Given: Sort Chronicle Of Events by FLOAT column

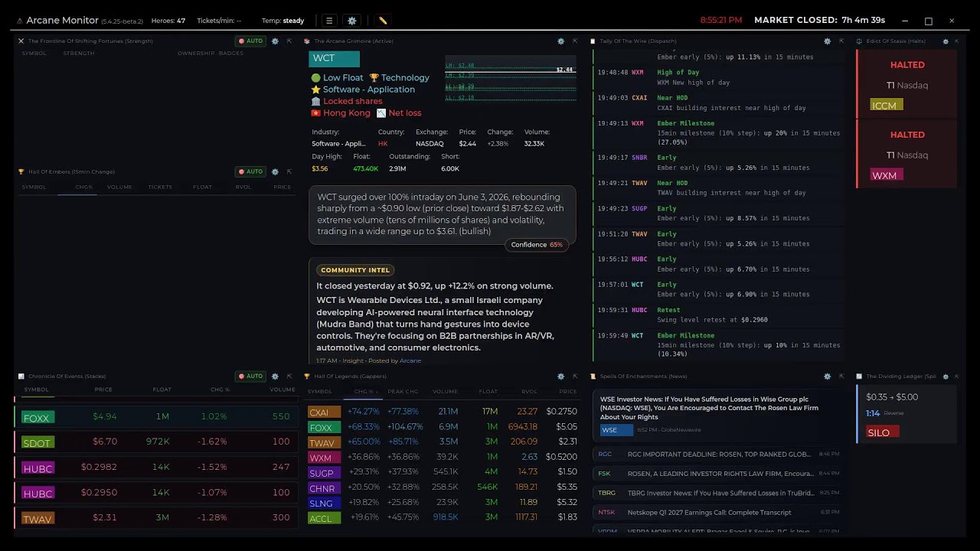Looking at the screenshot, I should tap(162, 390).
